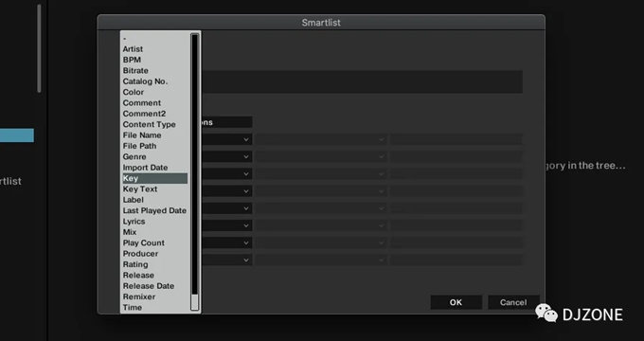Choose Last Played Date option
This screenshot has height=341, width=644.
coord(154,210)
